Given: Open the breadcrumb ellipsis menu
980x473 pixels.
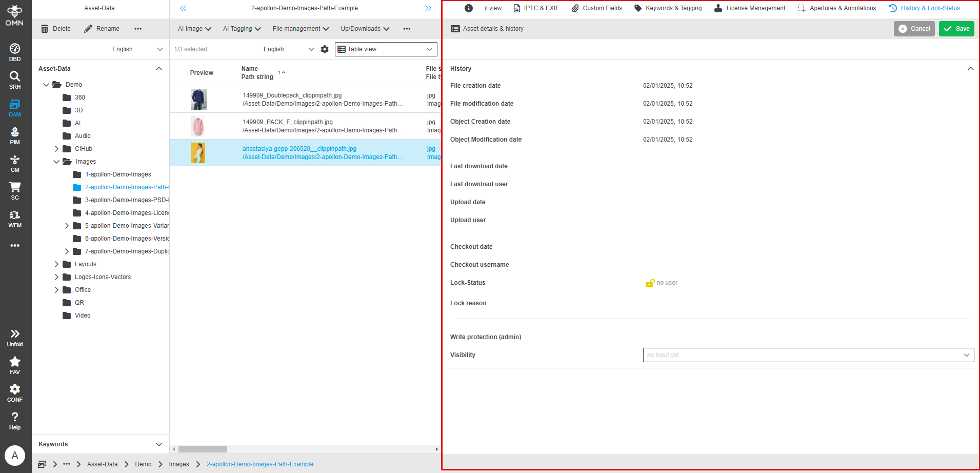Looking at the screenshot, I should [x=67, y=464].
